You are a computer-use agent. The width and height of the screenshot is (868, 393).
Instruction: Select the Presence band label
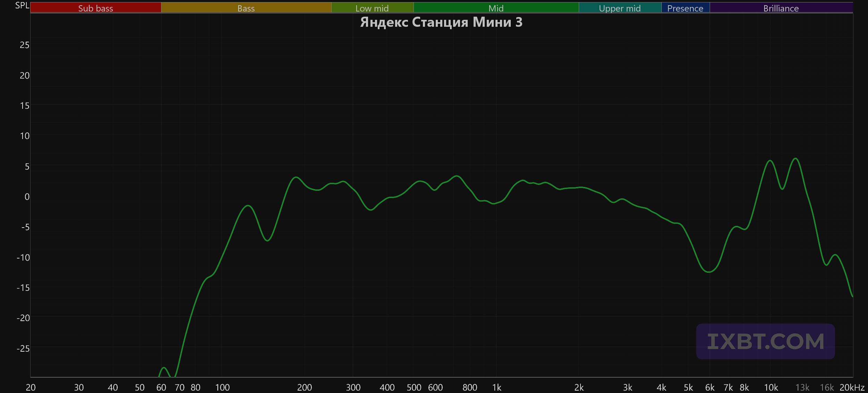tap(685, 8)
